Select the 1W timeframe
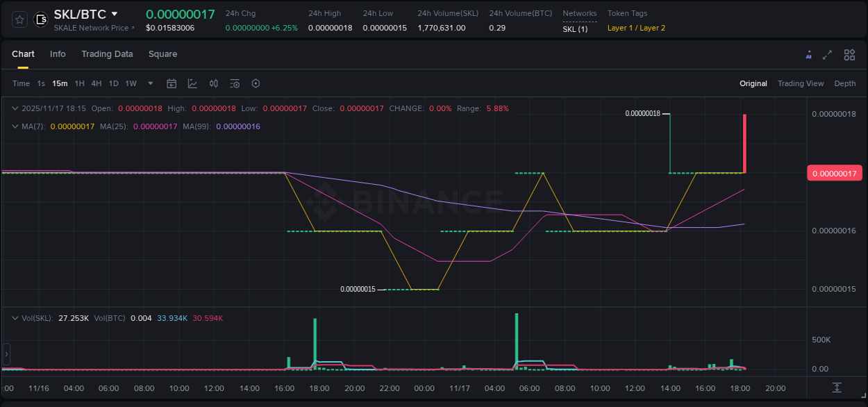 [131, 83]
